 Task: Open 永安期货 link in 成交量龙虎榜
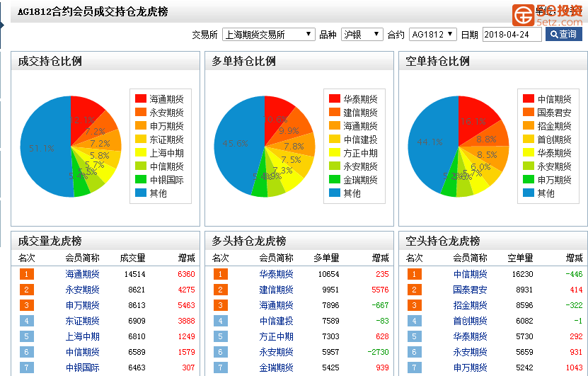coord(83,290)
